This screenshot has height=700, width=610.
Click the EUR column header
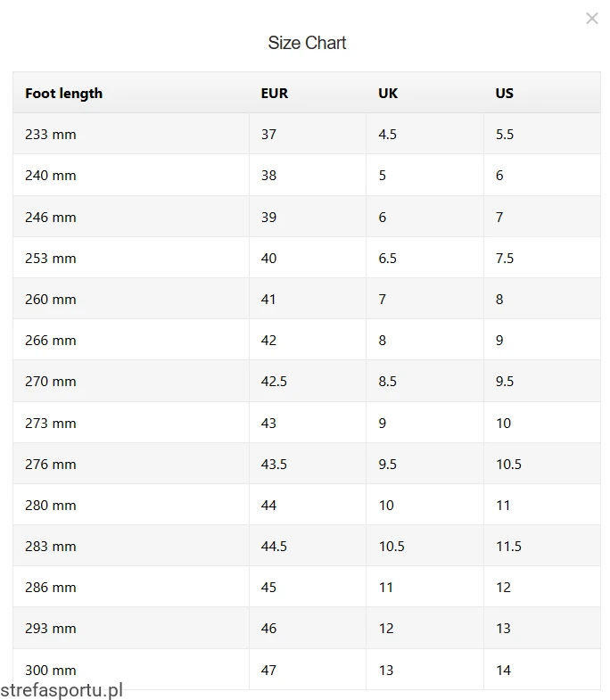[x=275, y=94]
